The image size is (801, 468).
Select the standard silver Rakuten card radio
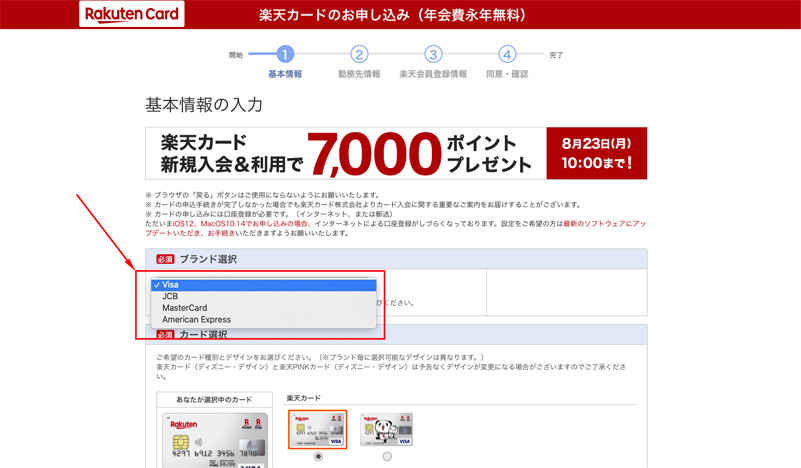318,456
